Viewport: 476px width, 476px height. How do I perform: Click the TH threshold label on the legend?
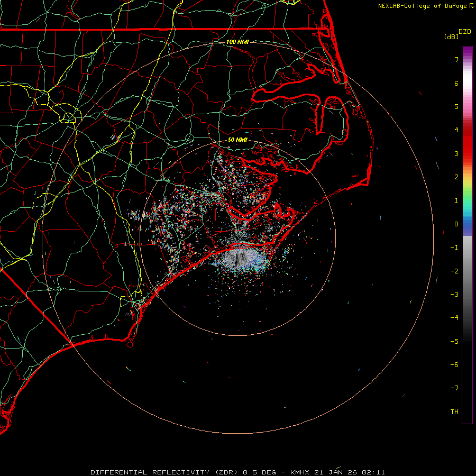point(454,412)
